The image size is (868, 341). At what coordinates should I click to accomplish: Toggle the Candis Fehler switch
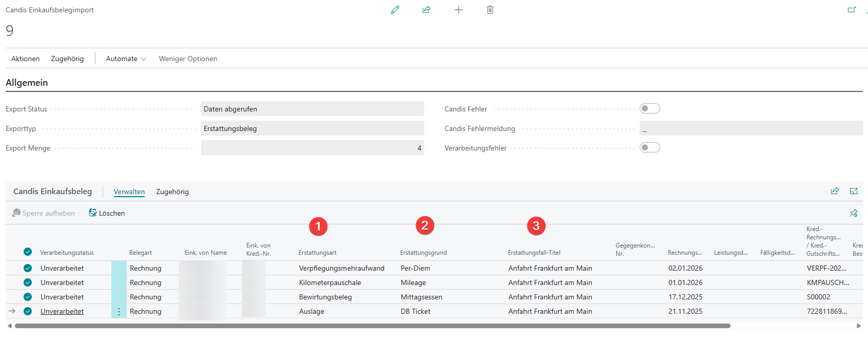click(649, 108)
